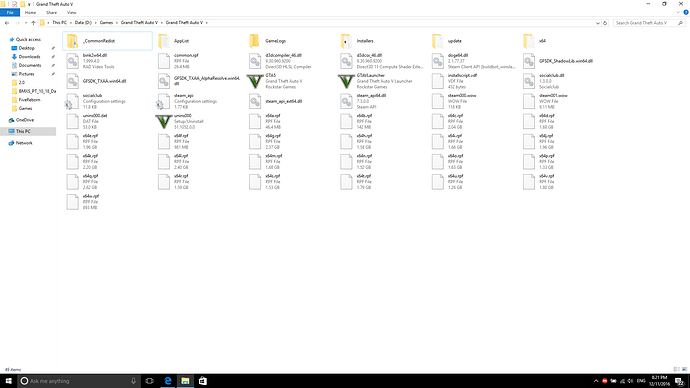This screenshot has height=388, width=690.
Task: Refresh the current folder view
Action: click(x=605, y=23)
